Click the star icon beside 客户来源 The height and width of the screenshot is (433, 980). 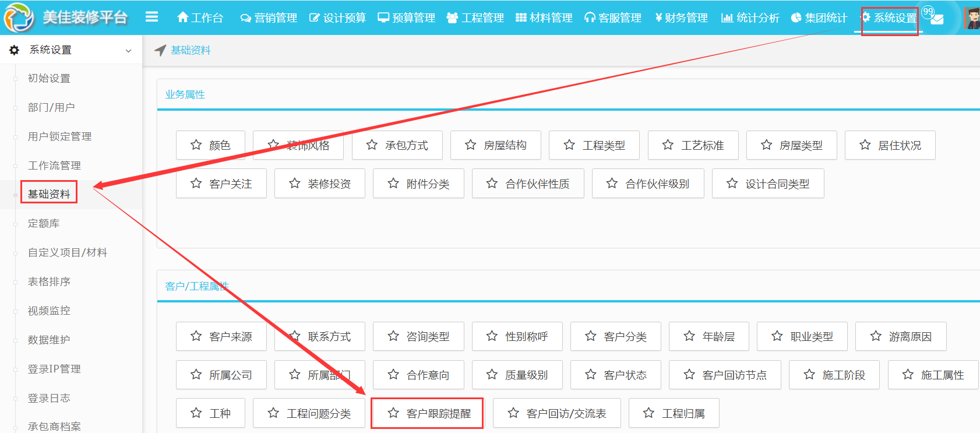(x=196, y=336)
